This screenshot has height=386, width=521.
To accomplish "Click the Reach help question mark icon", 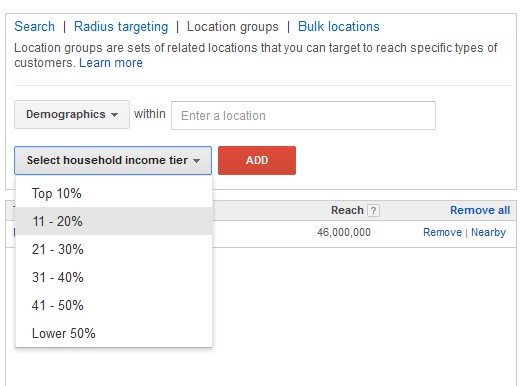I will coord(373,211).
